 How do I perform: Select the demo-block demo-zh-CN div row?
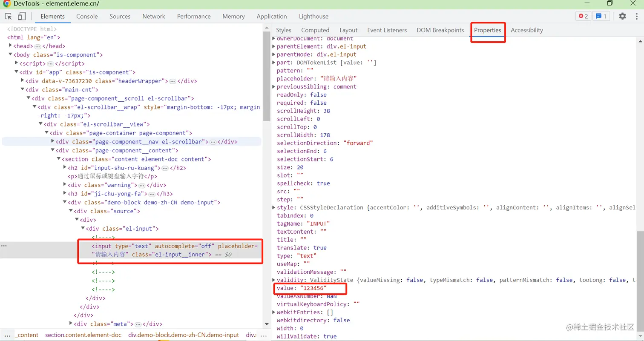click(144, 203)
